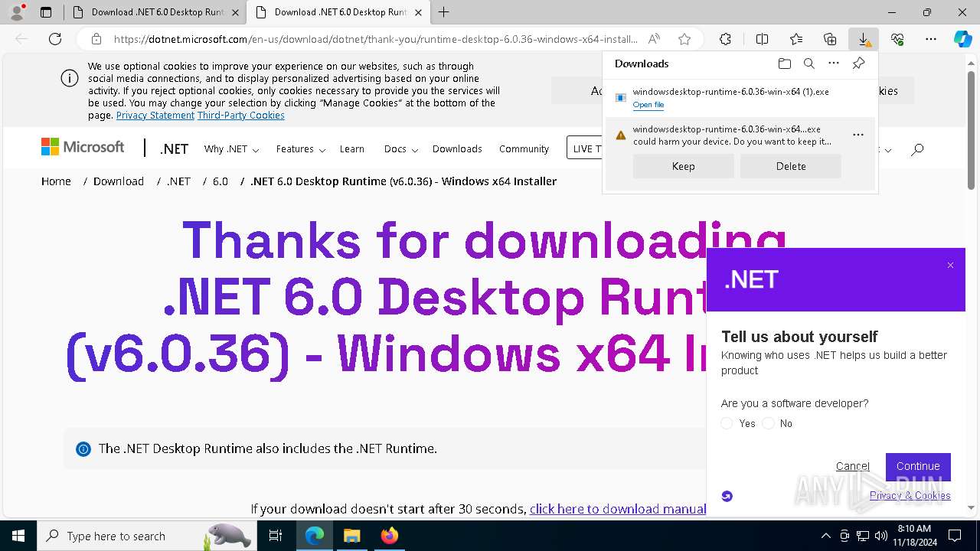The width and height of the screenshot is (980, 551).
Task: Open the Community nav item
Action: [x=524, y=149]
